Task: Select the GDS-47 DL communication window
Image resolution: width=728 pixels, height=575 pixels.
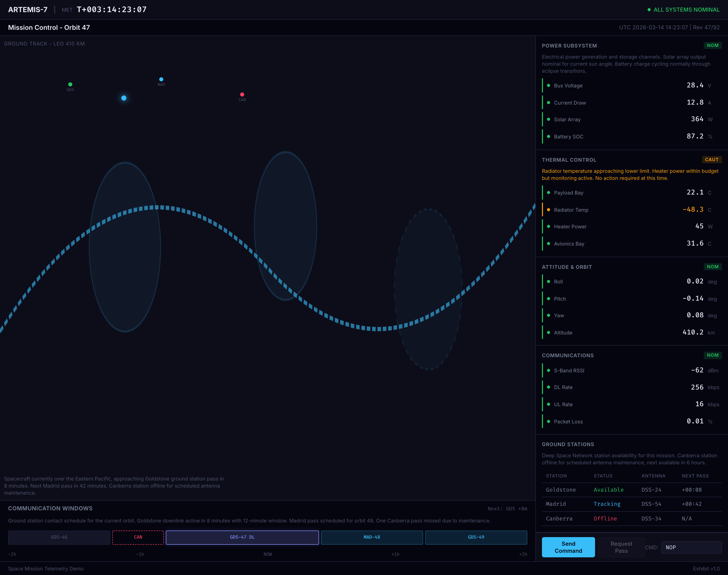Action: click(x=242, y=537)
